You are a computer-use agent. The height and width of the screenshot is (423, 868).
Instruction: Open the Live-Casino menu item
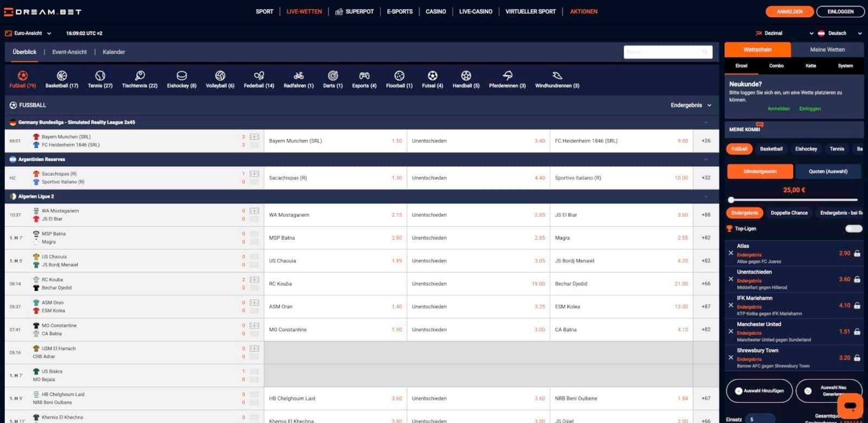[475, 11]
